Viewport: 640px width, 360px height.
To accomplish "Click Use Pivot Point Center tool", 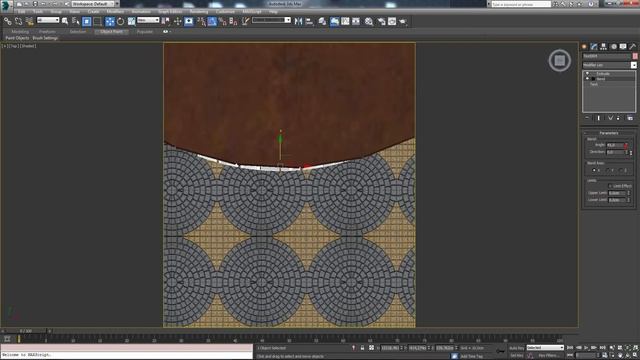I will pyautogui.click(x=166, y=21).
